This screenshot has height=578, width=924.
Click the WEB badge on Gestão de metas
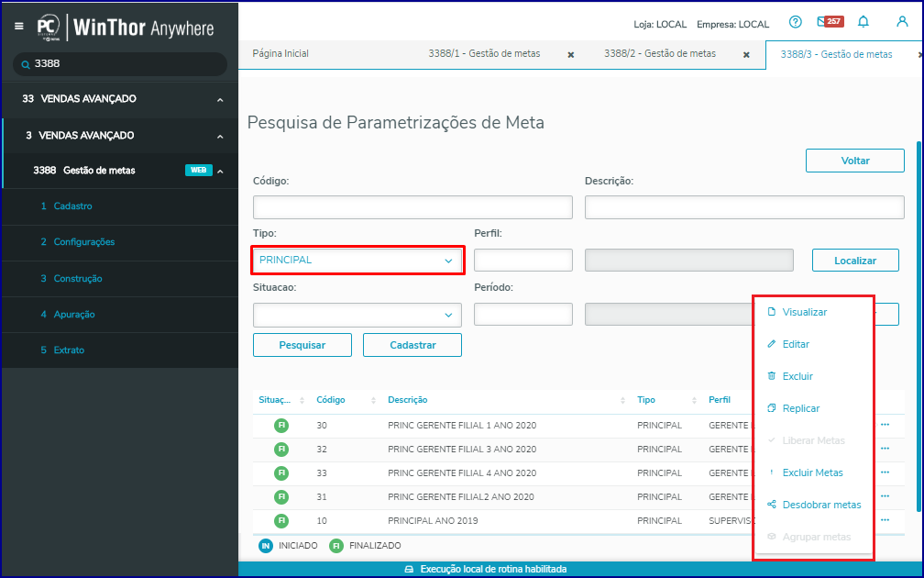(199, 171)
